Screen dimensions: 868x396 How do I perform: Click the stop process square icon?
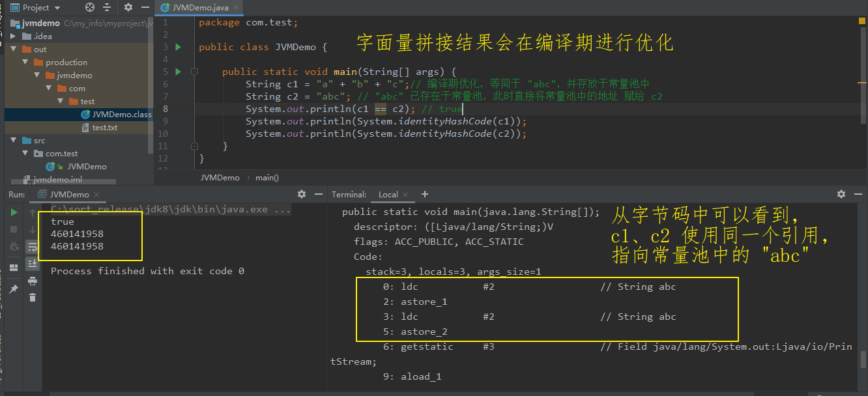point(14,229)
